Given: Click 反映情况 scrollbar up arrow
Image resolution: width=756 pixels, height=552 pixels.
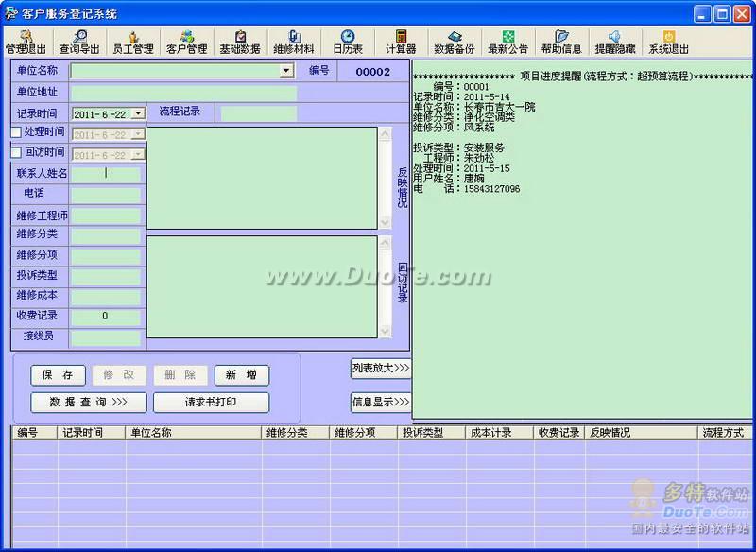Looking at the screenshot, I should point(385,134).
